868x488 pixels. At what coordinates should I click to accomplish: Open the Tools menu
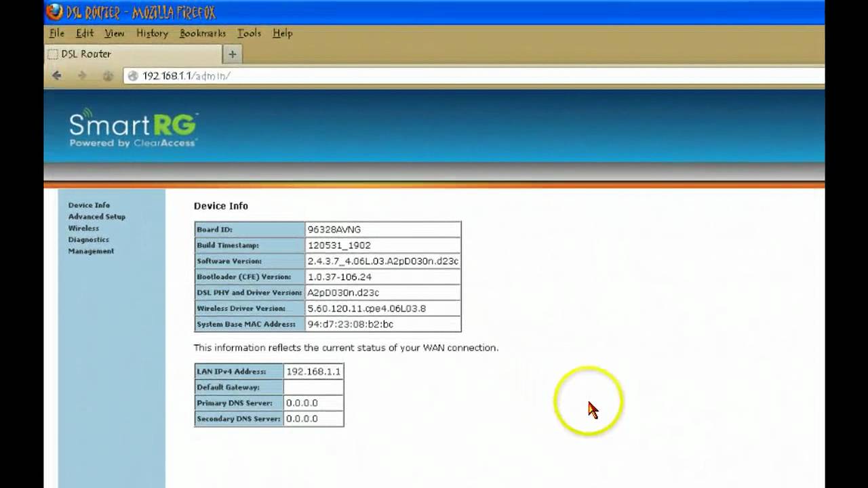(x=249, y=33)
